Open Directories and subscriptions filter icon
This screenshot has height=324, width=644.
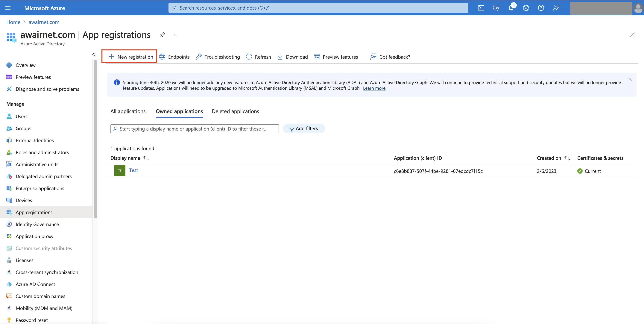coord(496,8)
